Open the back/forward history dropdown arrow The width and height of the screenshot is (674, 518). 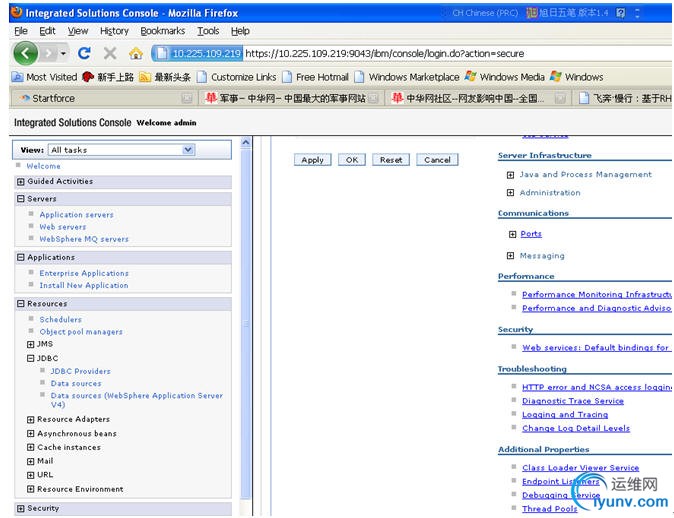click(x=63, y=54)
